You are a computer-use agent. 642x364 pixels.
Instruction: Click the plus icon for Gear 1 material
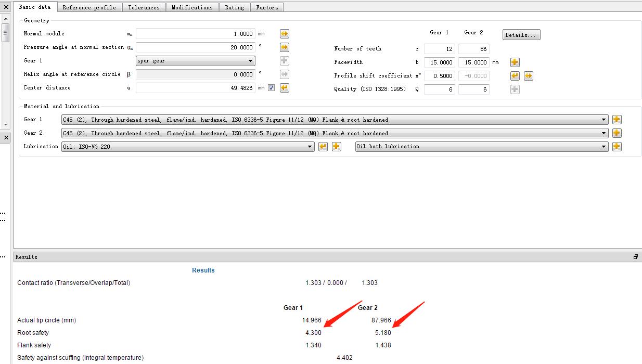(617, 120)
